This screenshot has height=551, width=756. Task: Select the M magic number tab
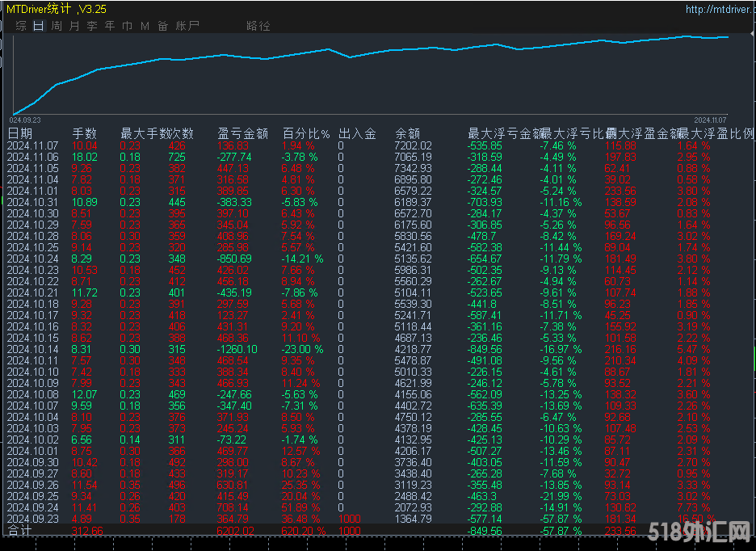click(145, 26)
